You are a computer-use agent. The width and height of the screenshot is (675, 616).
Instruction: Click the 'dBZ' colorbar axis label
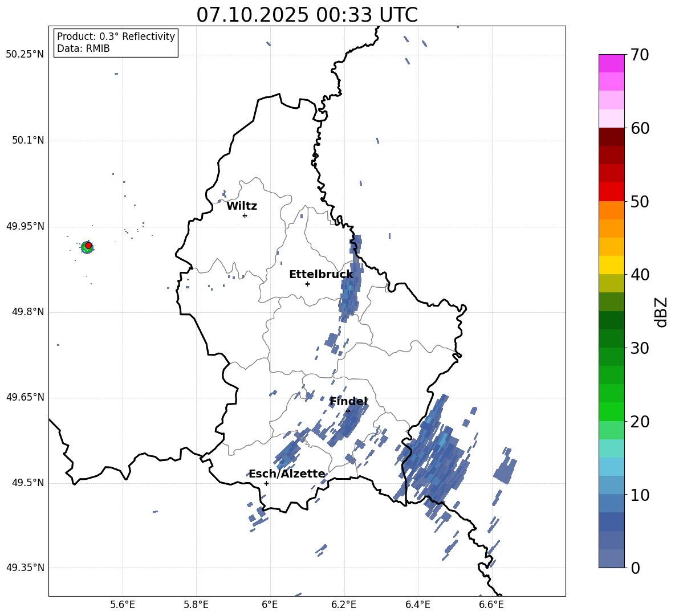662,312
